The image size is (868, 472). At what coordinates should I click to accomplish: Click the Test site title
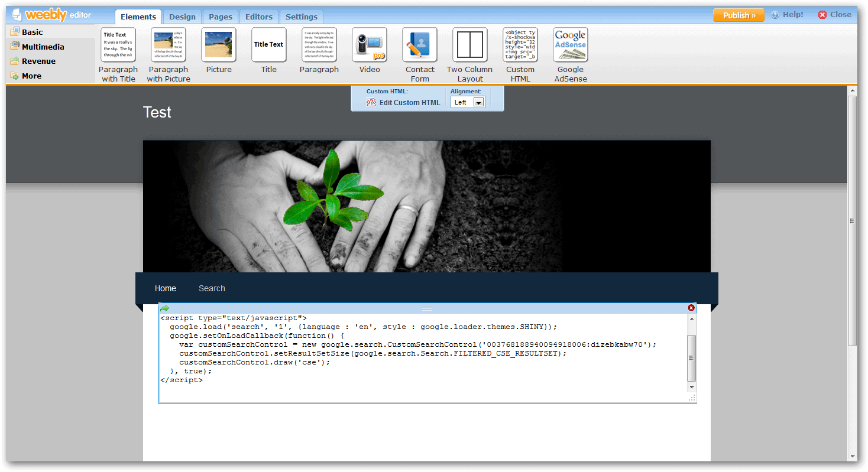click(x=157, y=112)
